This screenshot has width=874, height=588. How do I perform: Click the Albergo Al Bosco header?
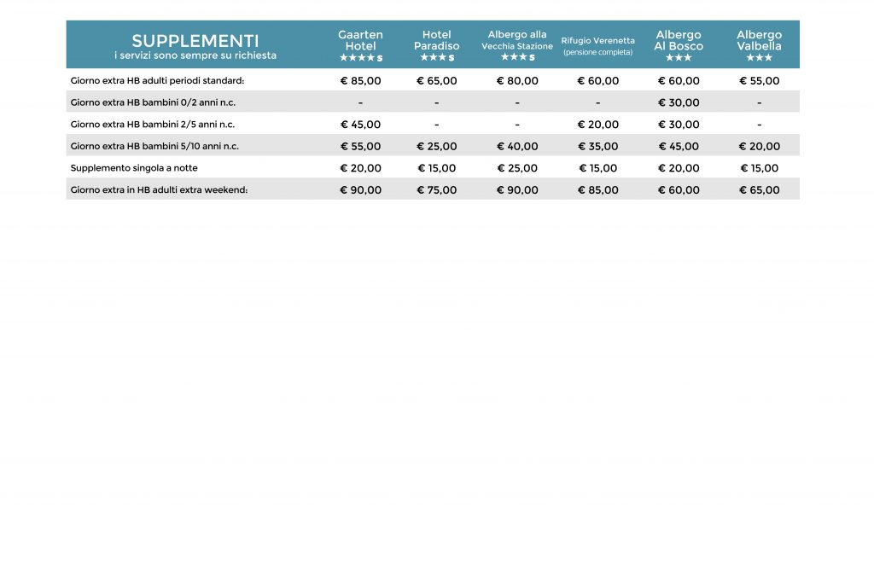(679, 40)
